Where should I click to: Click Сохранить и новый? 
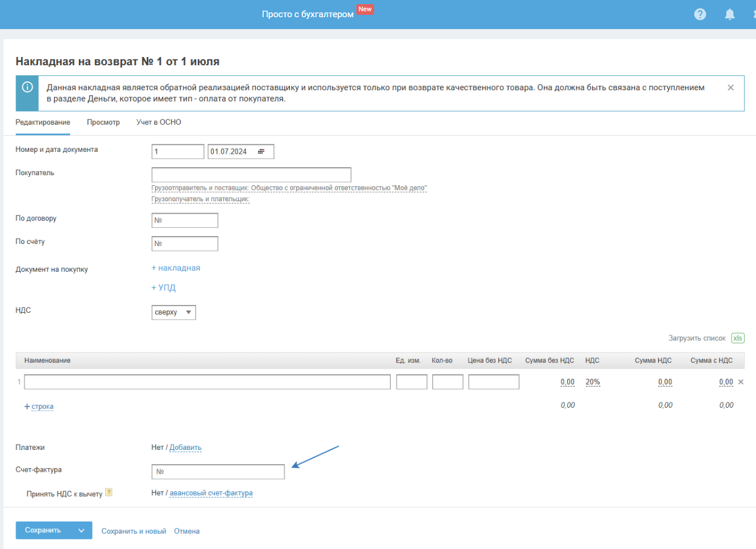click(x=134, y=531)
